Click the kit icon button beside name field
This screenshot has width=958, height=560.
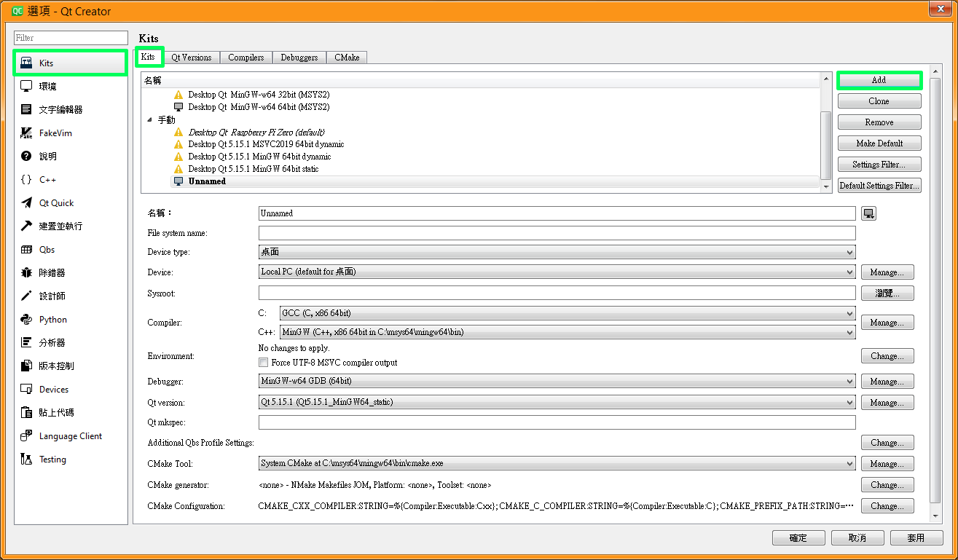click(x=868, y=213)
